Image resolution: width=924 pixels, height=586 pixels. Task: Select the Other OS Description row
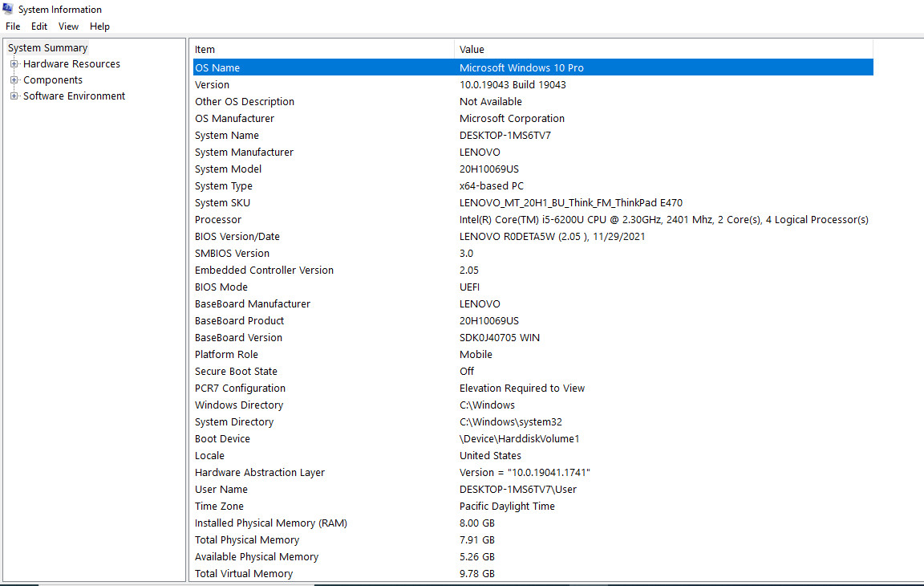pos(533,101)
